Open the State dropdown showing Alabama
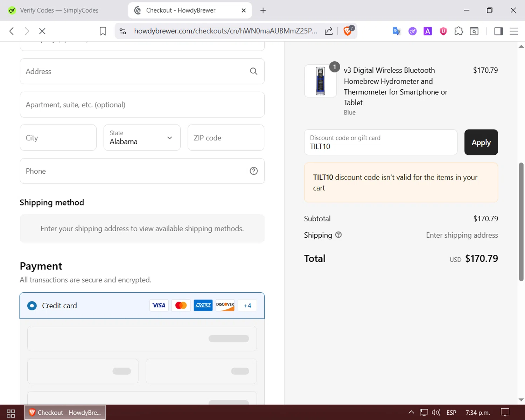This screenshot has height=420, width=525. coord(142,138)
